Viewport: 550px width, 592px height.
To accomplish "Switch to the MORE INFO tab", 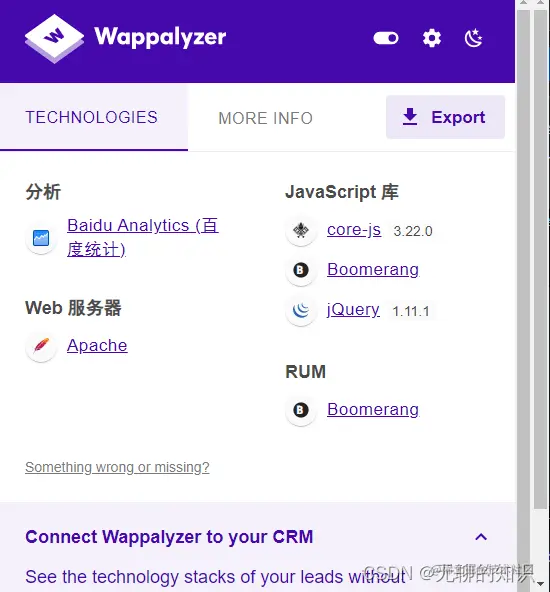I will pos(265,118).
